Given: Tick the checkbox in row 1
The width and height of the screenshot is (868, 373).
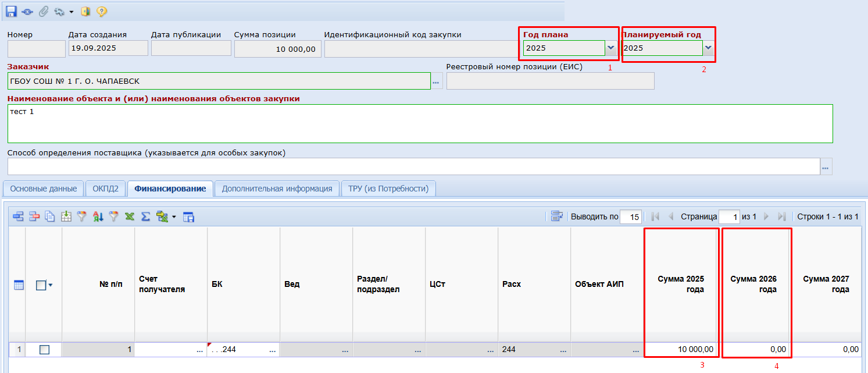Looking at the screenshot, I should 44,350.
